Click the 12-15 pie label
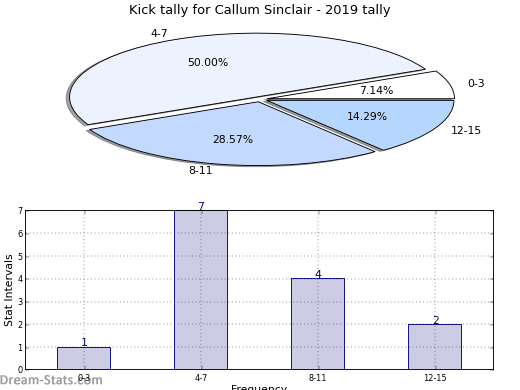This screenshot has height=390, width=520. click(x=466, y=130)
